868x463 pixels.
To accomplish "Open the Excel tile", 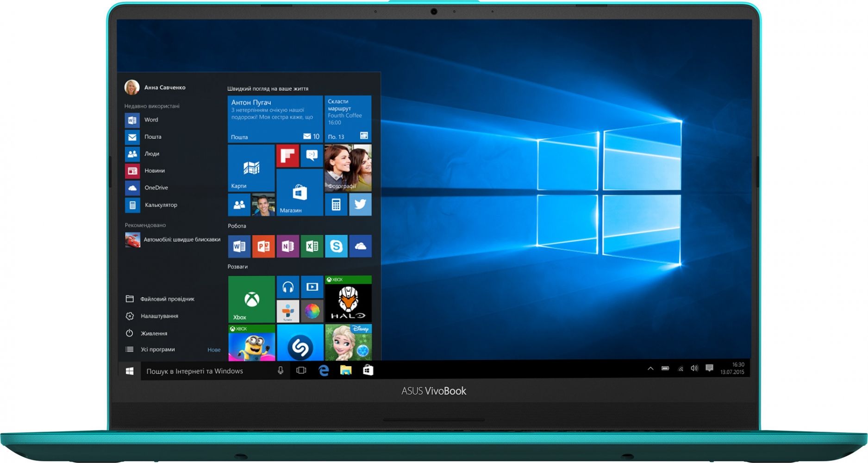I will pyautogui.click(x=312, y=246).
